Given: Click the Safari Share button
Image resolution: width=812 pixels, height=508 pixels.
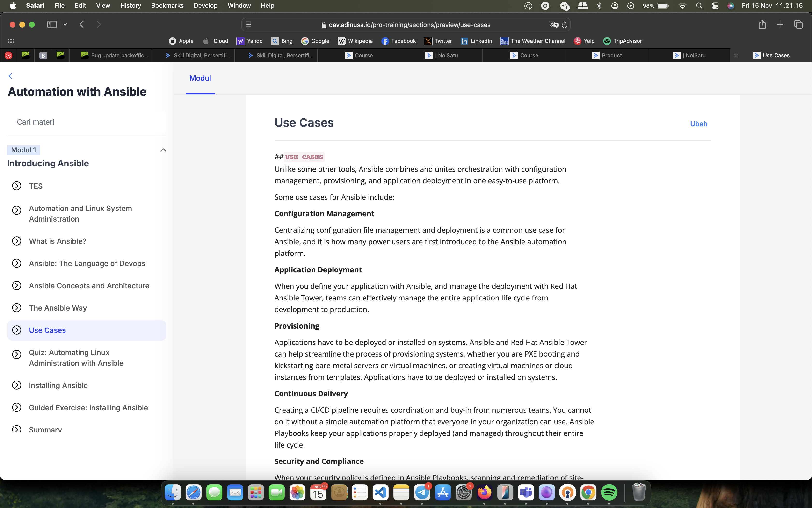Looking at the screenshot, I should click(x=762, y=24).
